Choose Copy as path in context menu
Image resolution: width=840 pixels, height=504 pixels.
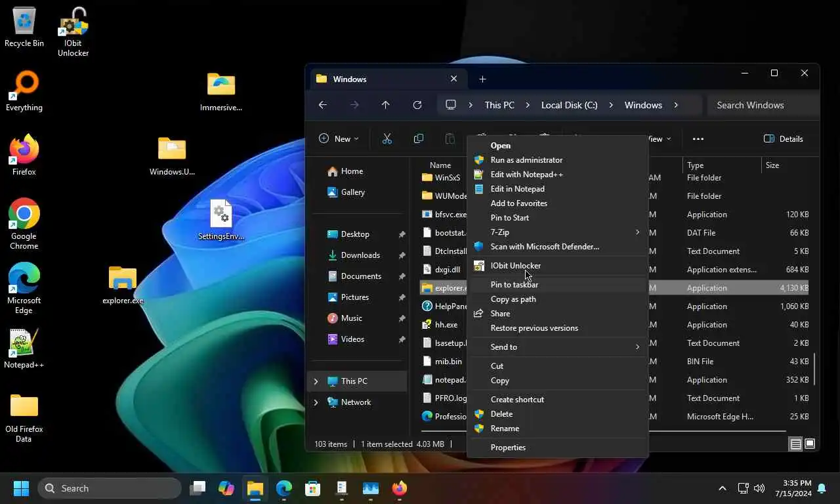click(557, 299)
